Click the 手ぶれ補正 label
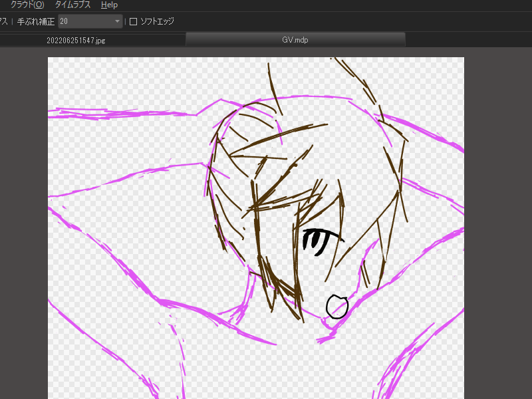This screenshot has width=532, height=399. (36, 22)
